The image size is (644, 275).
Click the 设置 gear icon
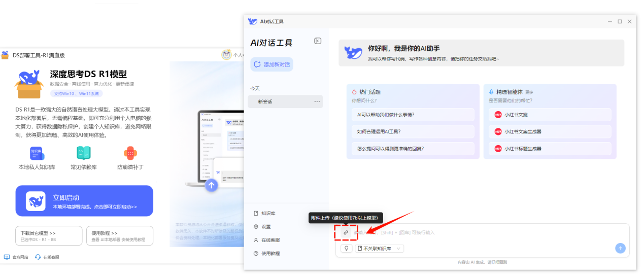click(256, 227)
